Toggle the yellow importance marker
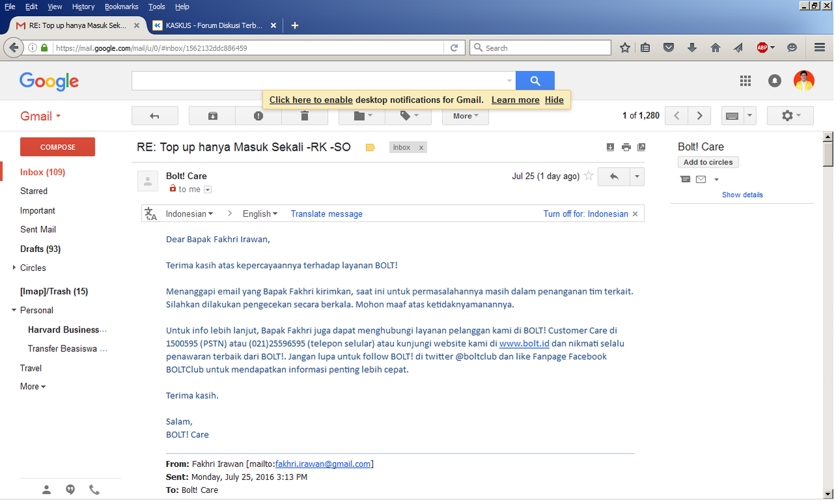Screen dimensions: 836x504 [370, 148]
